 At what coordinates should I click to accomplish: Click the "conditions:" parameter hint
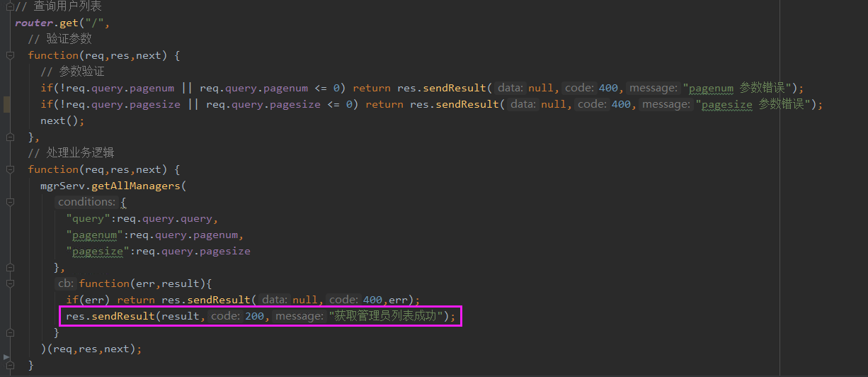(x=87, y=202)
